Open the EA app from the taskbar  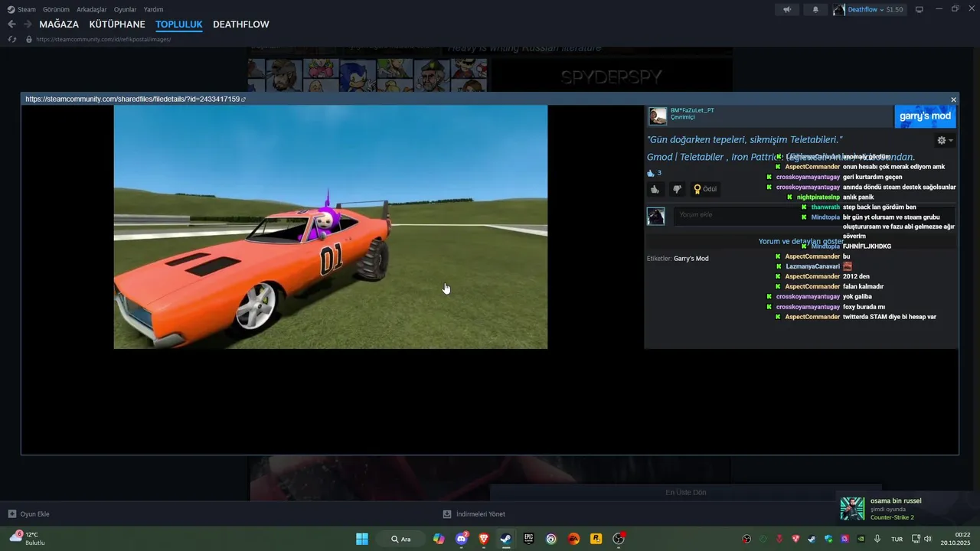(x=573, y=539)
